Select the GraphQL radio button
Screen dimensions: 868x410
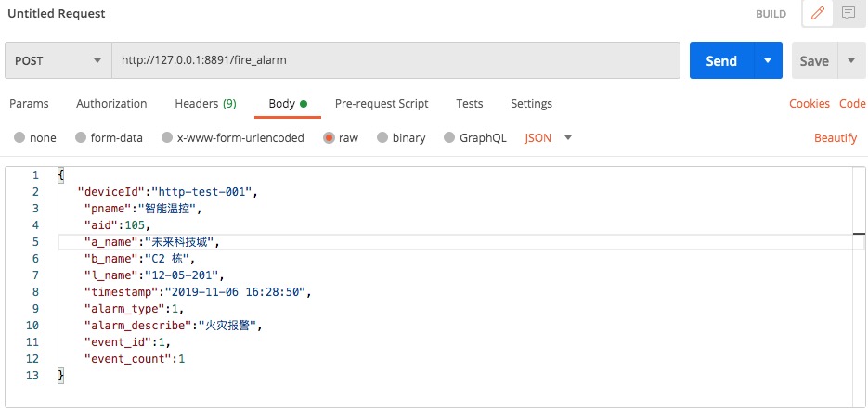pos(450,138)
